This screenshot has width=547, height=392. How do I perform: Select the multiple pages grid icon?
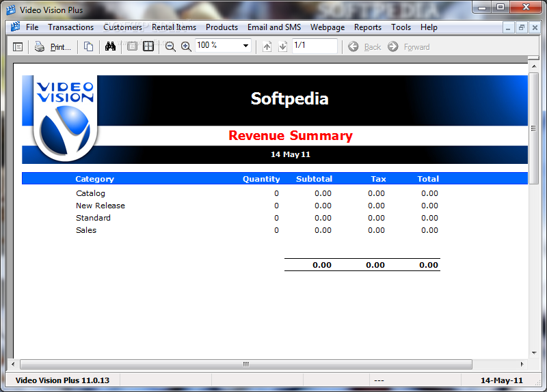pos(148,46)
